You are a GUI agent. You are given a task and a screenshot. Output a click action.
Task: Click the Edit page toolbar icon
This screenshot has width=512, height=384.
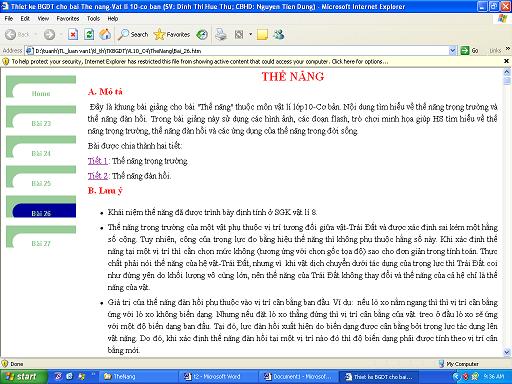click(239, 34)
